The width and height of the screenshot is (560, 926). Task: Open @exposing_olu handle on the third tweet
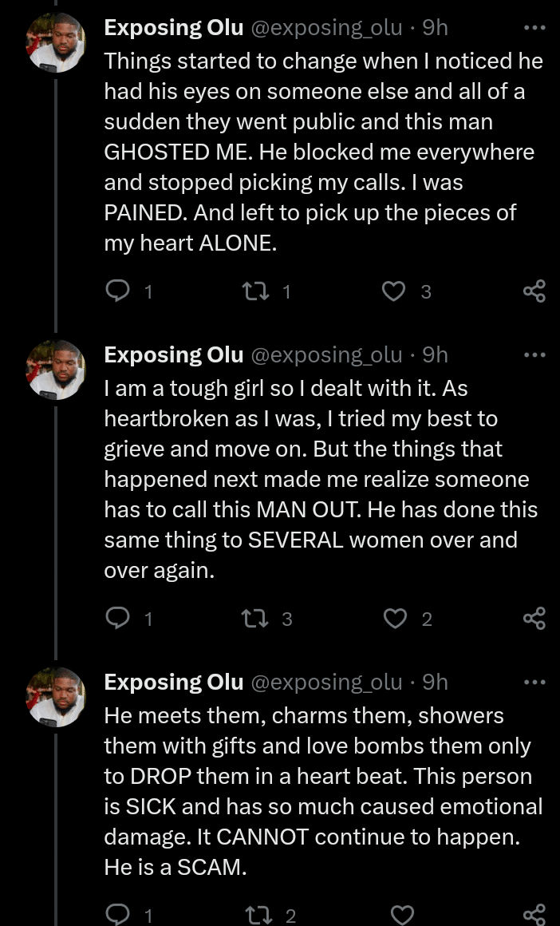pyautogui.click(x=326, y=683)
